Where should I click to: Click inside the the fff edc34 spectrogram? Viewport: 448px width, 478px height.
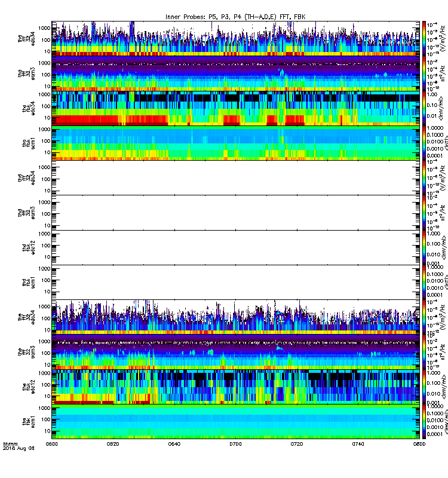235,317
